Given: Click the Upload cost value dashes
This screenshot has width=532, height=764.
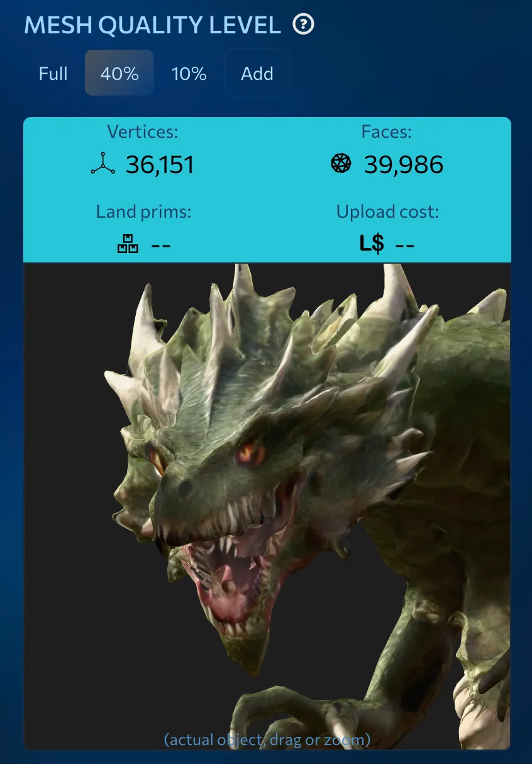Looking at the screenshot, I should (405, 245).
